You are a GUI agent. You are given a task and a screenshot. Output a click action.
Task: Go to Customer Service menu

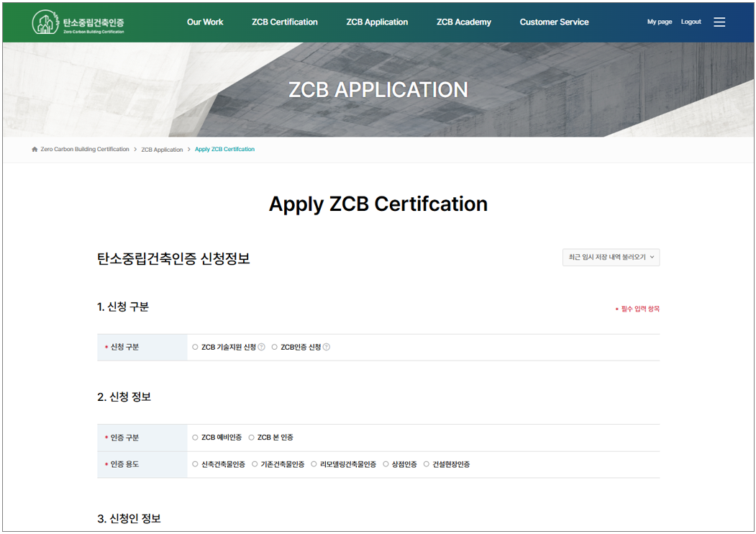click(x=554, y=22)
